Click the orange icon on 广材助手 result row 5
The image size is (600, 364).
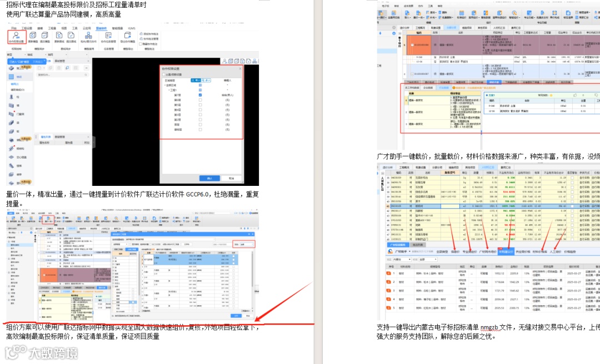coord(388,308)
